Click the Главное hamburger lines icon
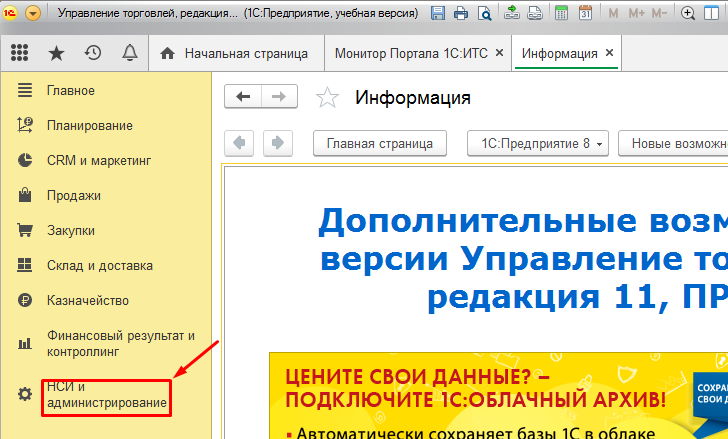 click(25, 90)
